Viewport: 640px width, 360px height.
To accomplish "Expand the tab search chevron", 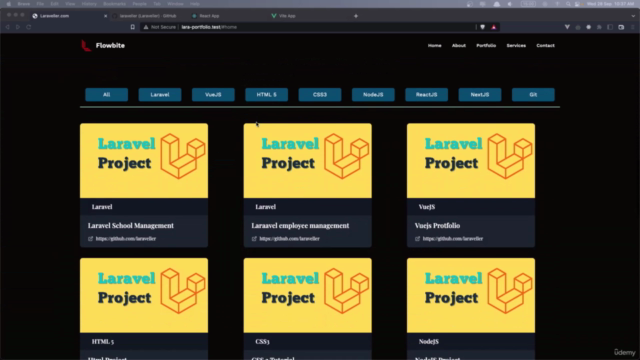I will (633, 16).
